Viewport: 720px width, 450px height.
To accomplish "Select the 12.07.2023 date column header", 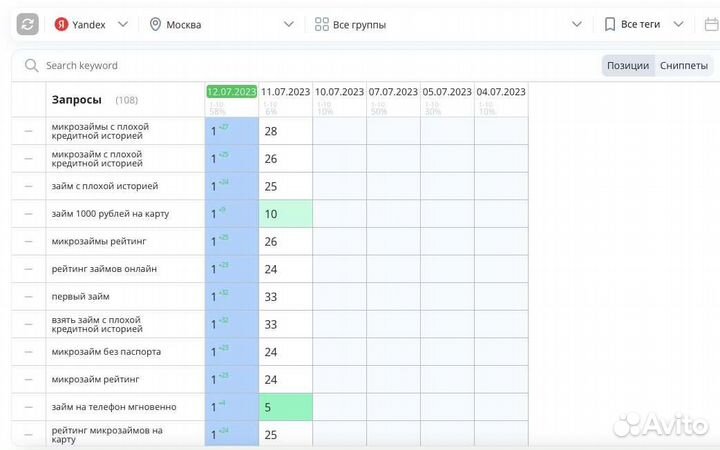I will [231, 92].
